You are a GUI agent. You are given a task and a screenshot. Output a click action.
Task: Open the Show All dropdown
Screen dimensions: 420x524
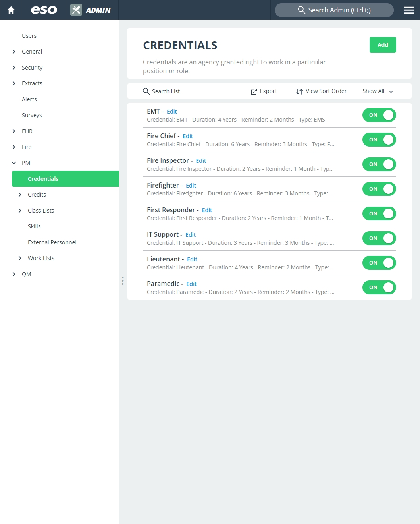point(378,91)
